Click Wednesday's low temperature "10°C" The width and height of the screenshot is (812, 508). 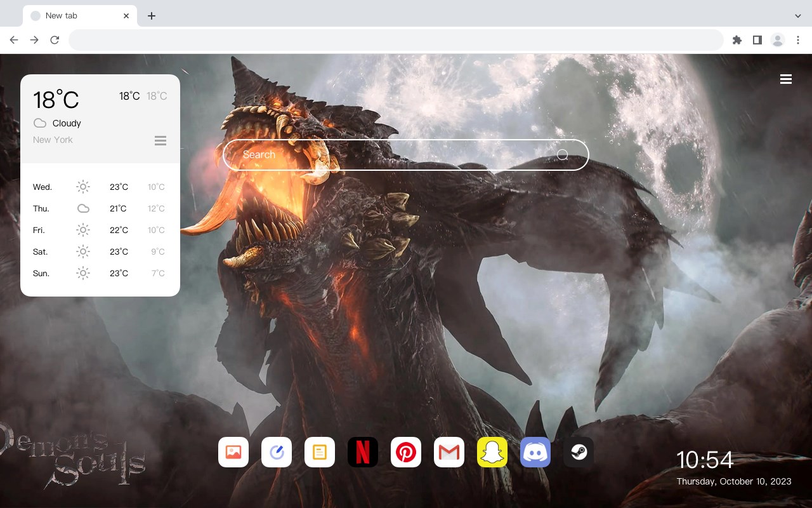156,187
